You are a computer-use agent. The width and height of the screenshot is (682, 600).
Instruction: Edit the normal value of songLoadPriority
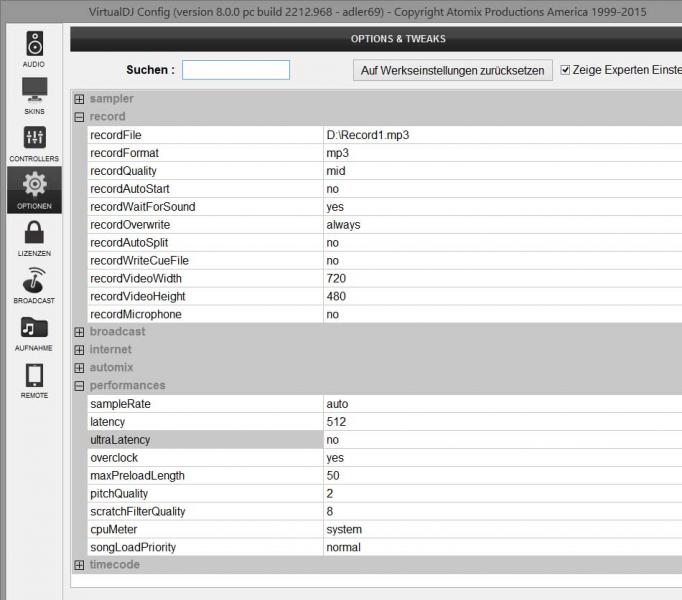[x=344, y=547]
